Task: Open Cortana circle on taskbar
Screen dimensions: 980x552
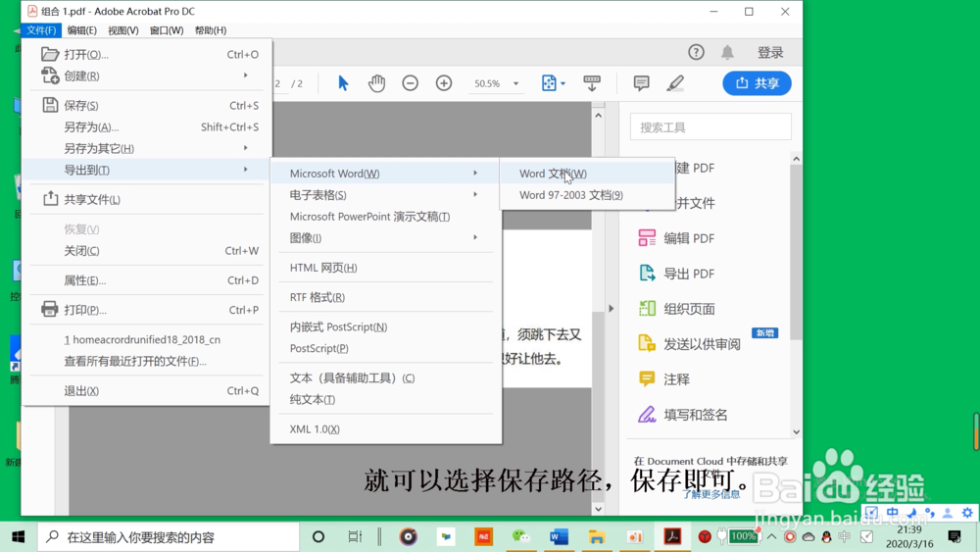Action: coord(318,537)
